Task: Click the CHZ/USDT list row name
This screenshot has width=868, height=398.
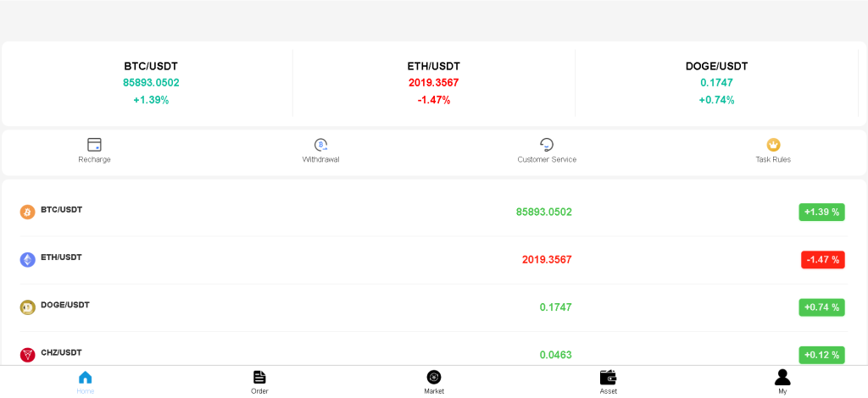Action: 63,352
